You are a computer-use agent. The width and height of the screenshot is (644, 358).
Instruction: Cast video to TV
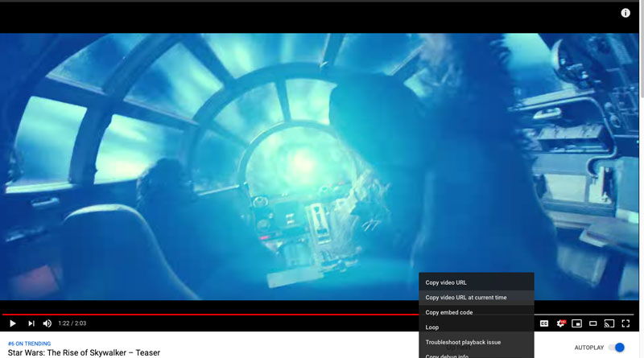coord(609,323)
